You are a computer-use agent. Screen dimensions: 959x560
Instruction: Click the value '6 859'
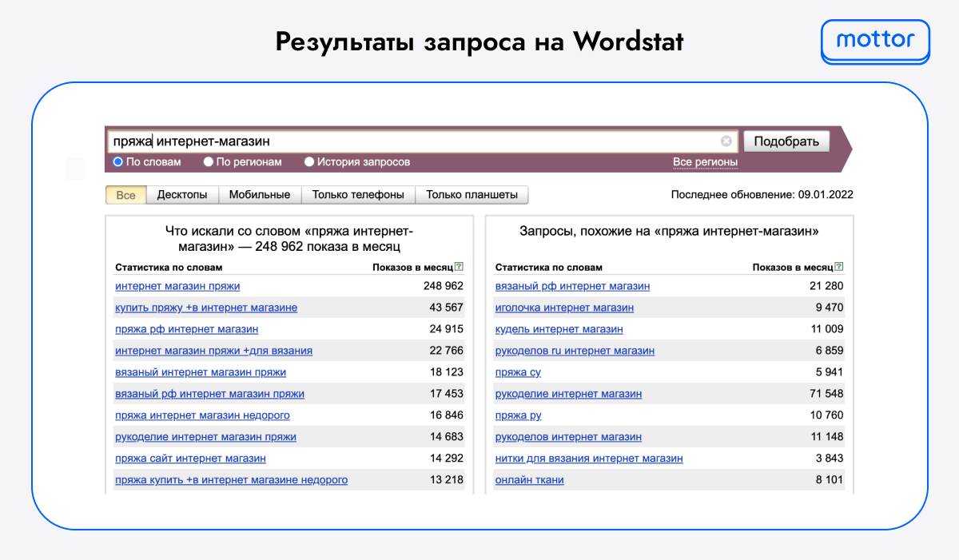tap(830, 351)
